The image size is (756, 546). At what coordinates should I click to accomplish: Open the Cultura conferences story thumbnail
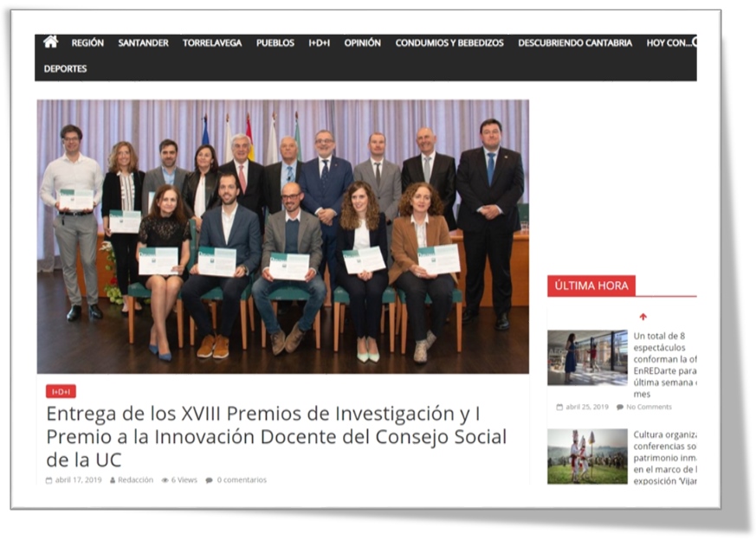point(587,456)
